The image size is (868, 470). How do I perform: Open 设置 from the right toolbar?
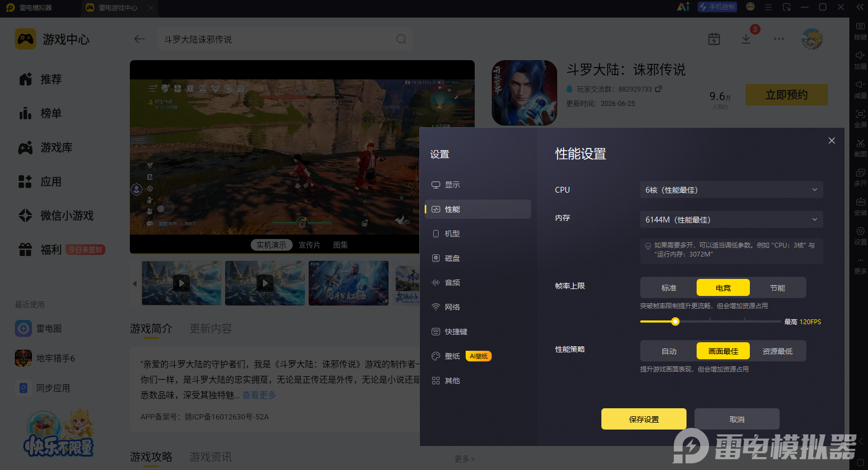coord(860,236)
